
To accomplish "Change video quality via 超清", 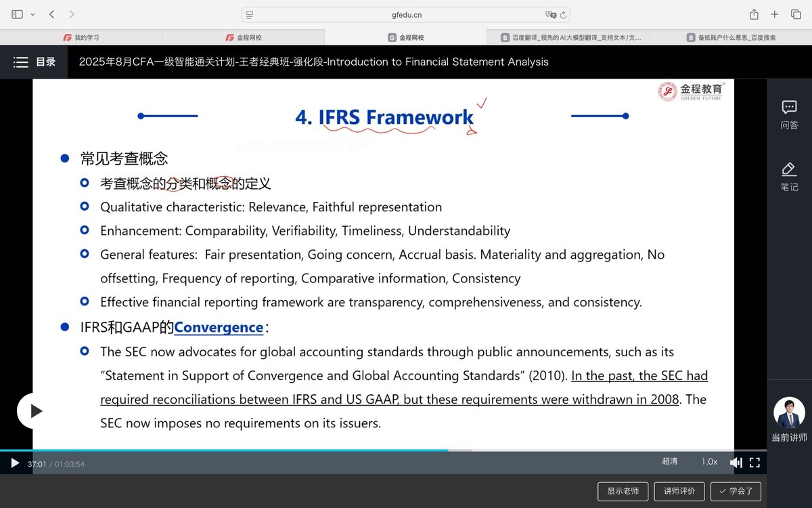I will tap(670, 461).
